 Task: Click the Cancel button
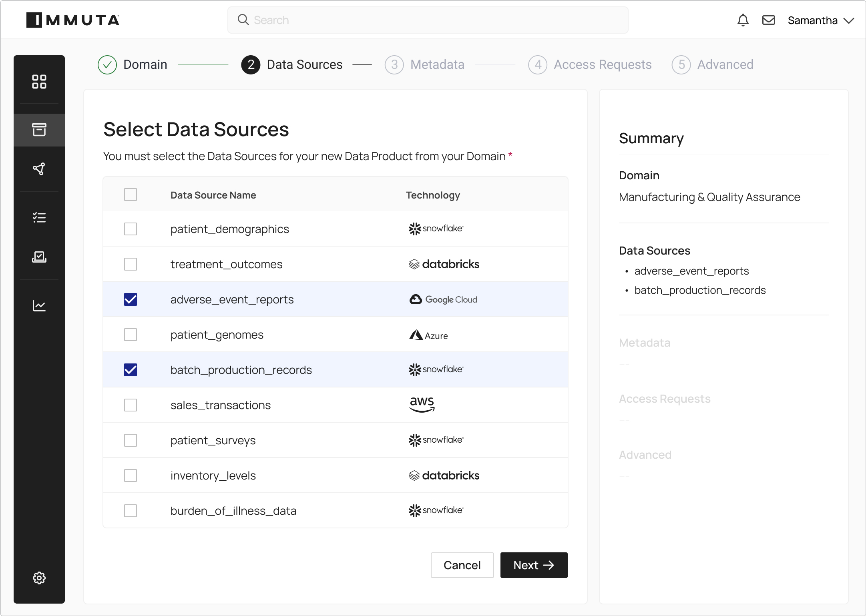tap(462, 565)
